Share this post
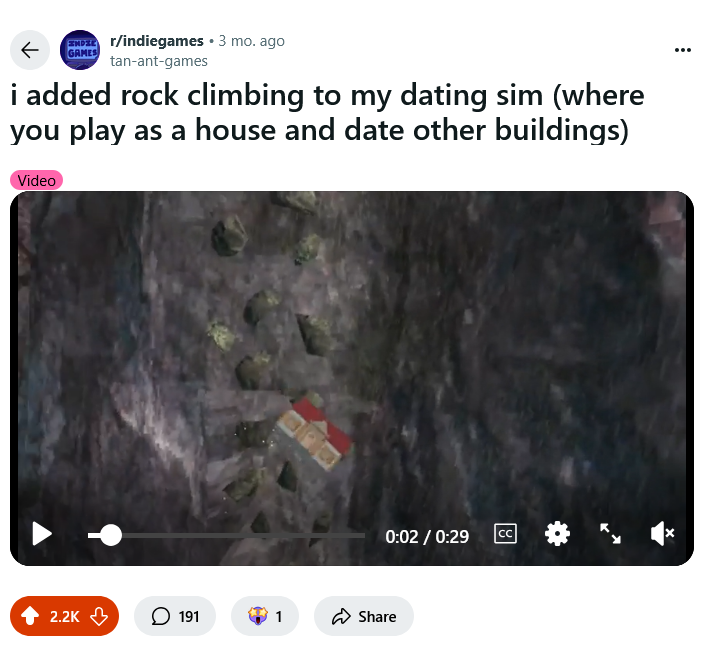The height and width of the screenshot is (646, 703). 364,616
